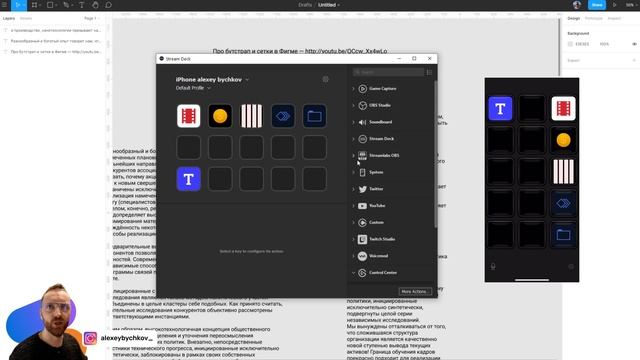Switch to the Assets tab

click(26, 18)
